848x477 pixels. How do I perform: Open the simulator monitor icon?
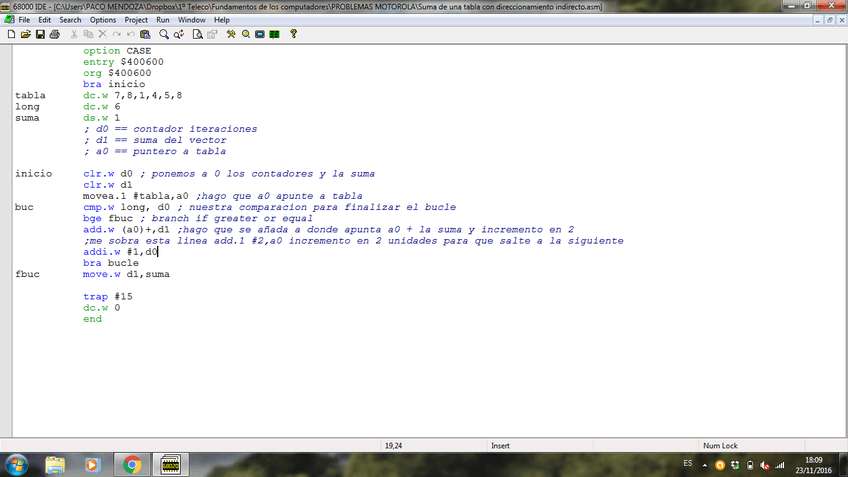(x=260, y=34)
